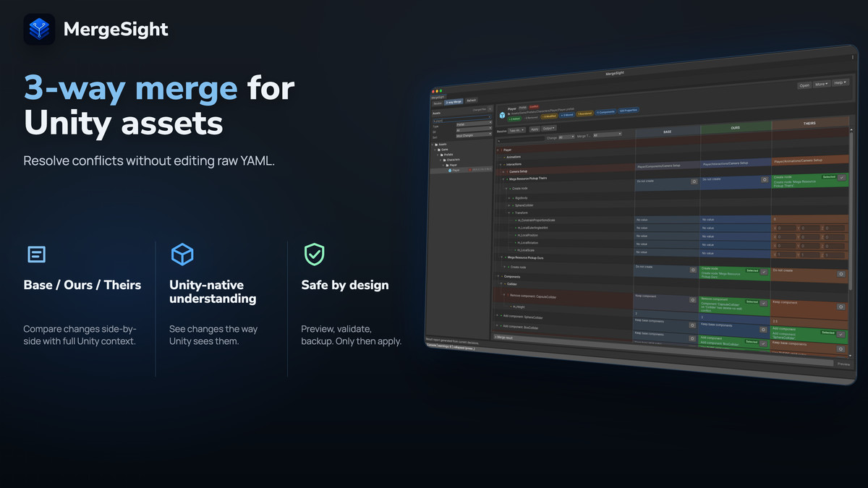Viewport: 868px width, 488px height.
Task: Click the 'Reordered' filter badge
Action: 585,114
